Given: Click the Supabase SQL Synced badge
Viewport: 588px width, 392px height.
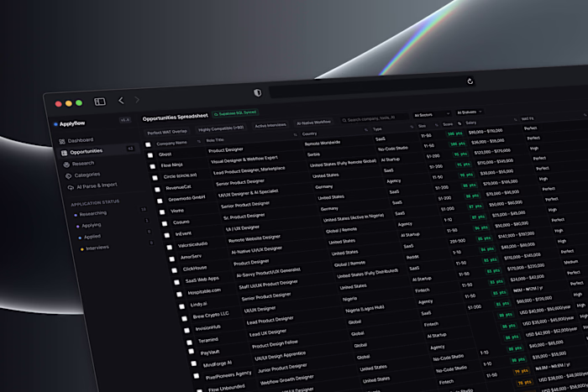Looking at the screenshot, I should click(235, 112).
